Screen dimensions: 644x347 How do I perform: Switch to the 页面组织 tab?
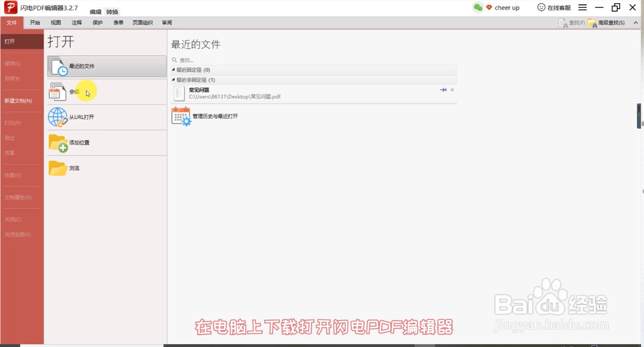point(143,23)
